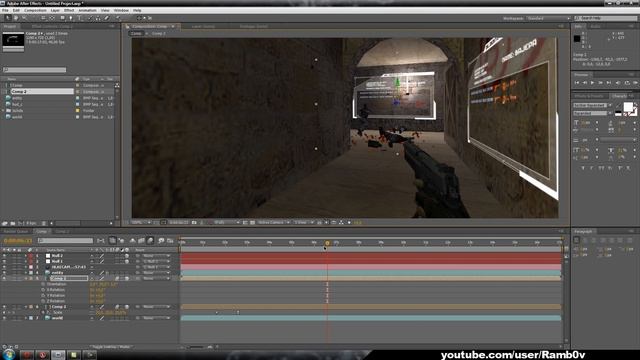This screenshot has height=360, width=640.
Task: Select the Selection (arrow) tool
Action: point(8,18)
